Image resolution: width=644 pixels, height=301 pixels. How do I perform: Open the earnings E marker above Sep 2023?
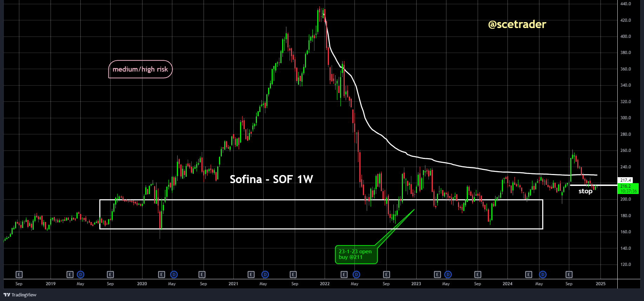pos(478,274)
